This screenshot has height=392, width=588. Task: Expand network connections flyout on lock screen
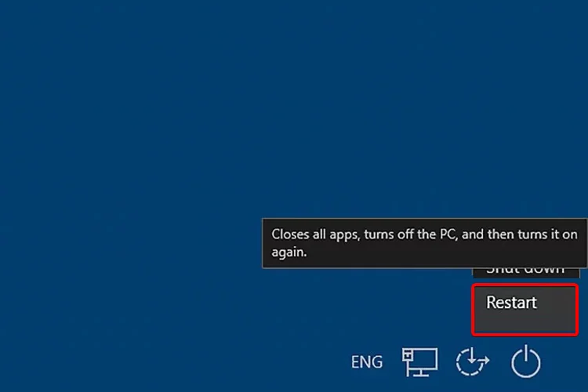pyautogui.click(x=419, y=361)
